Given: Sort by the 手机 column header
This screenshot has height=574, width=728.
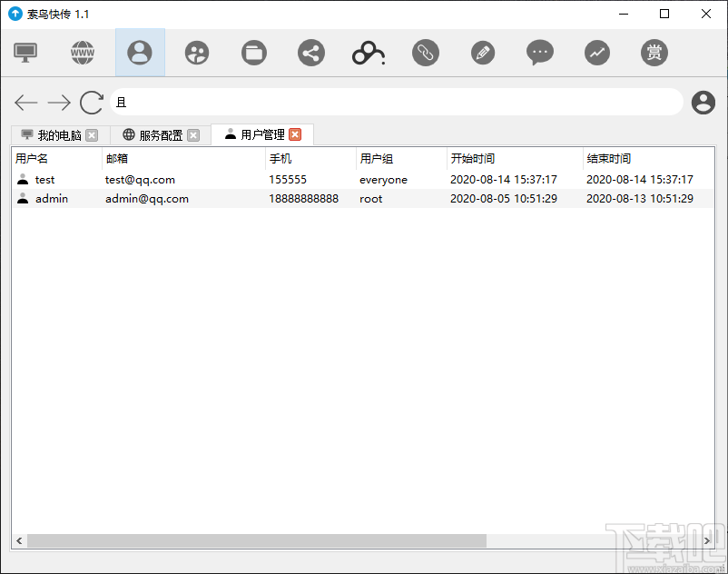Looking at the screenshot, I should coord(310,159).
